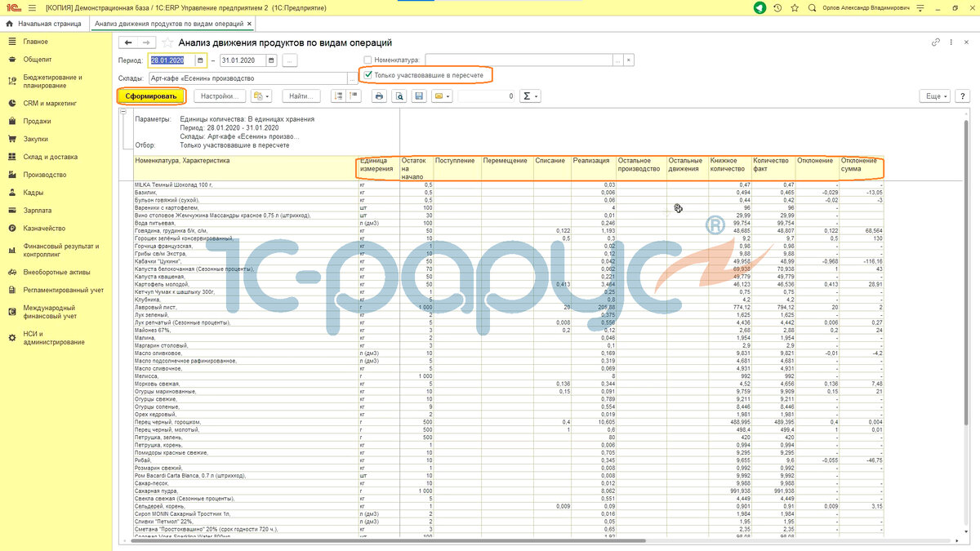Choose standard period ellipsis button
The width and height of the screenshot is (980, 551).
click(291, 60)
